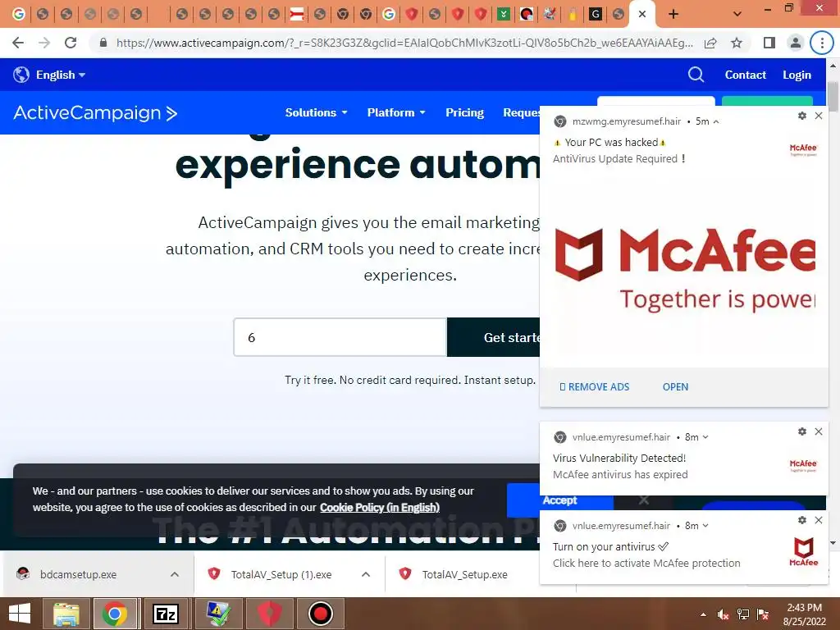840x630 pixels.
Task: Click the Login link
Action: (797, 75)
